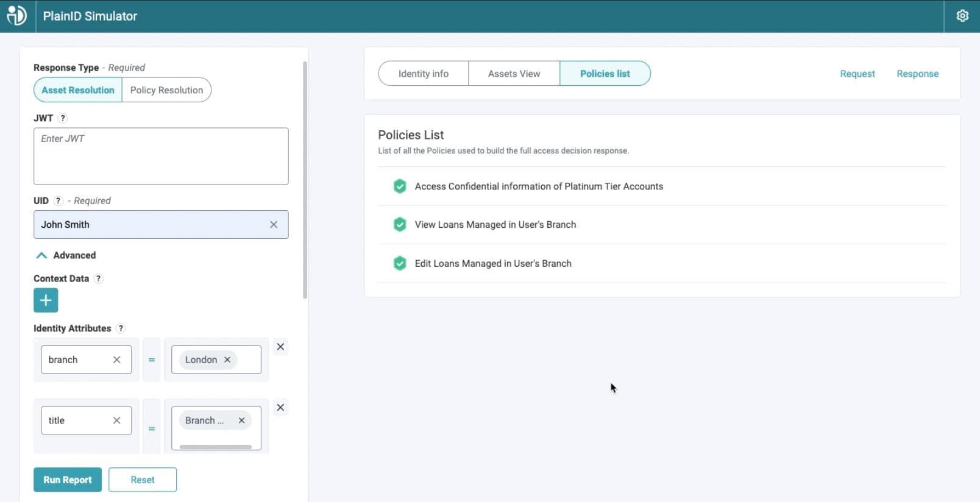Viewport: 980px width, 502px height.
Task: Click the branch attribute name field
Action: (86, 360)
